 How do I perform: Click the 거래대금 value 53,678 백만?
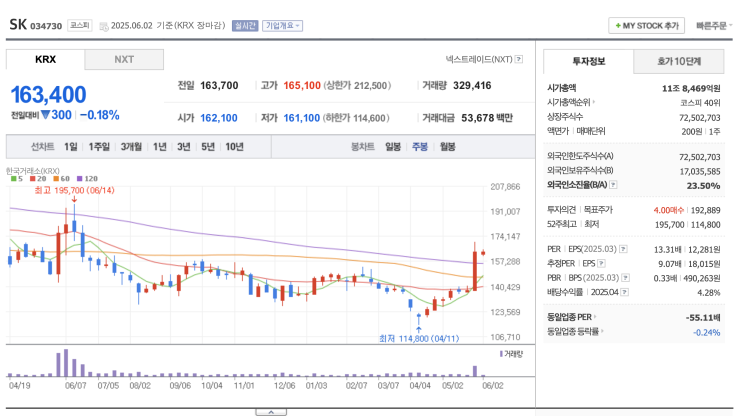(x=487, y=118)
